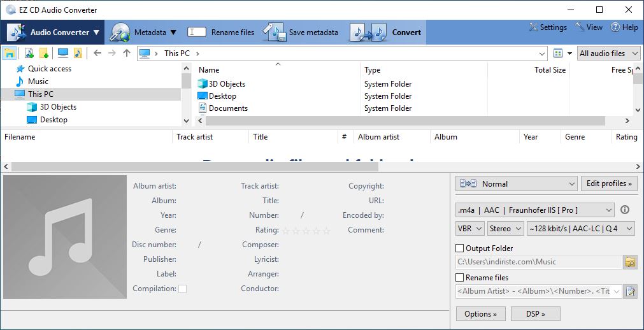
Task: Go back with the left arrow
Action: [x=97, y=53]
